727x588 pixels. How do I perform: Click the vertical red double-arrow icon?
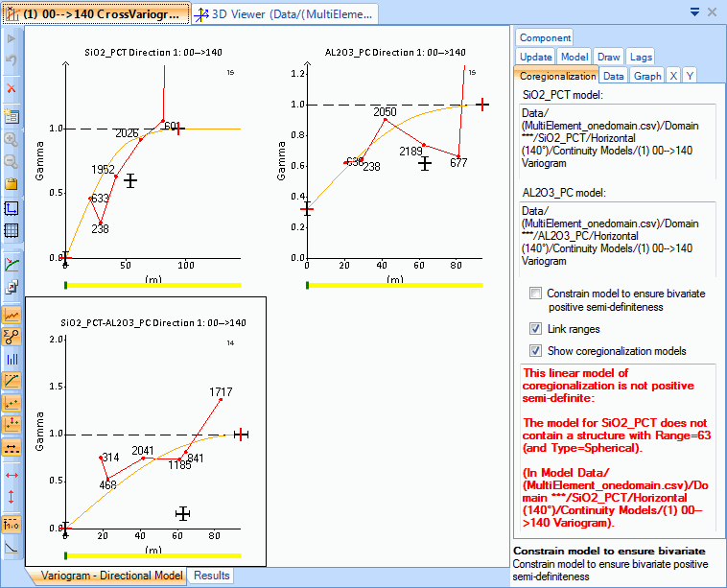(12, 497)
